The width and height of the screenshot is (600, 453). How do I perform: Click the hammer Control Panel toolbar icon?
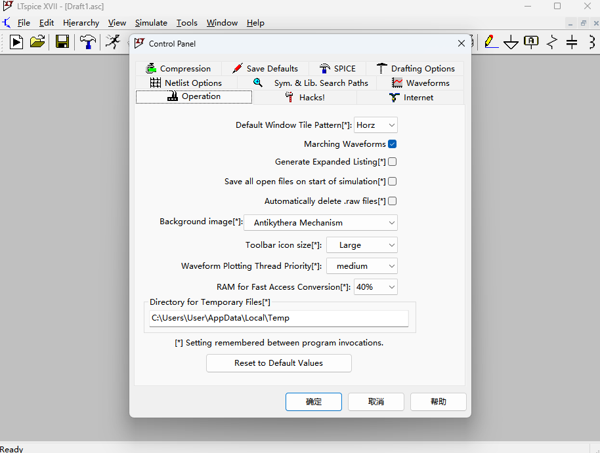88,42
